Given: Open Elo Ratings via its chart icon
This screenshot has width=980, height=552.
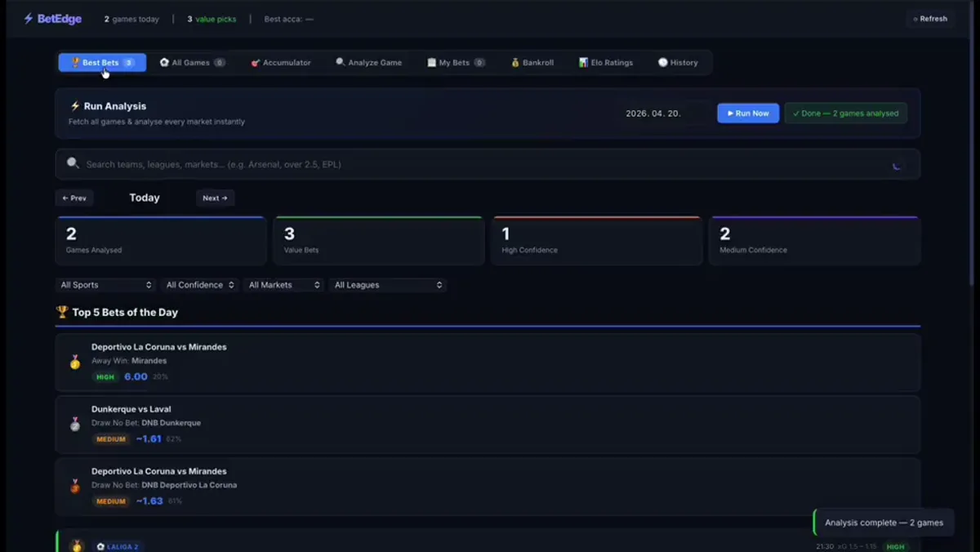Looking at the screenshot, I should click(583, 62).
